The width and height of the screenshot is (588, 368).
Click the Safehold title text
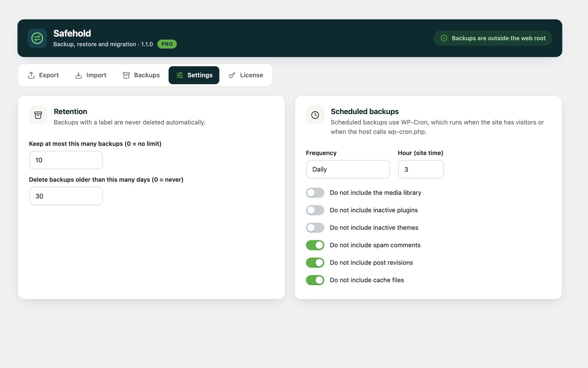tap(72, 33)
